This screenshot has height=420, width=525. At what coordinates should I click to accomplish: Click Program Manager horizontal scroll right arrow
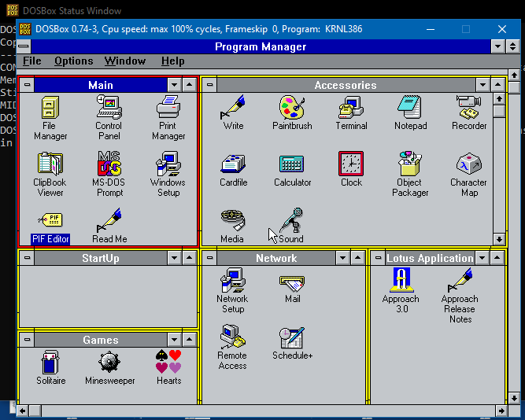pyautogui.click(x=501, y=411)
